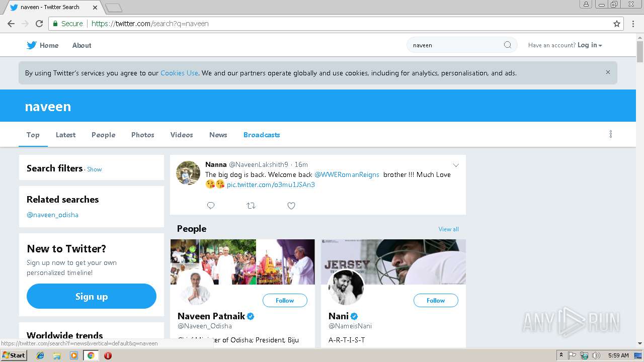Click browser back arrow
The width and height of the screenshot is (644, 362).
click(x=11, y=24)
